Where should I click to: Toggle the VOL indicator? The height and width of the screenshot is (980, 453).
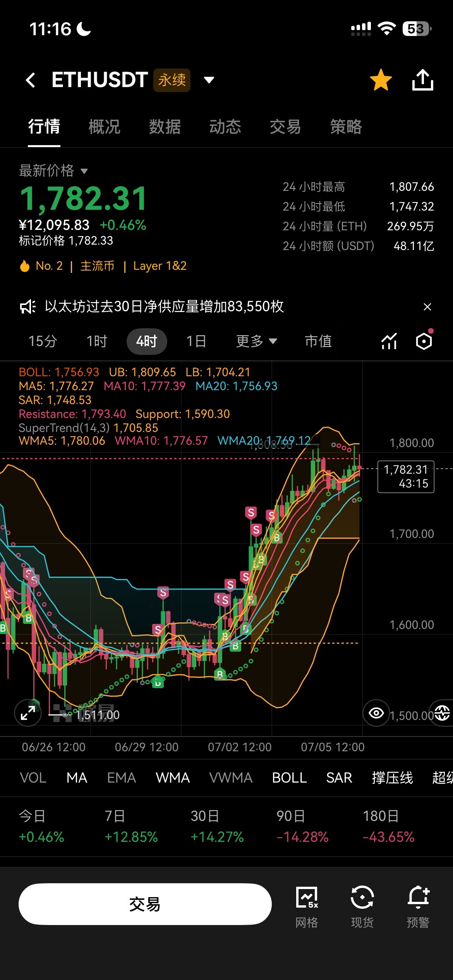pos(33,778)
